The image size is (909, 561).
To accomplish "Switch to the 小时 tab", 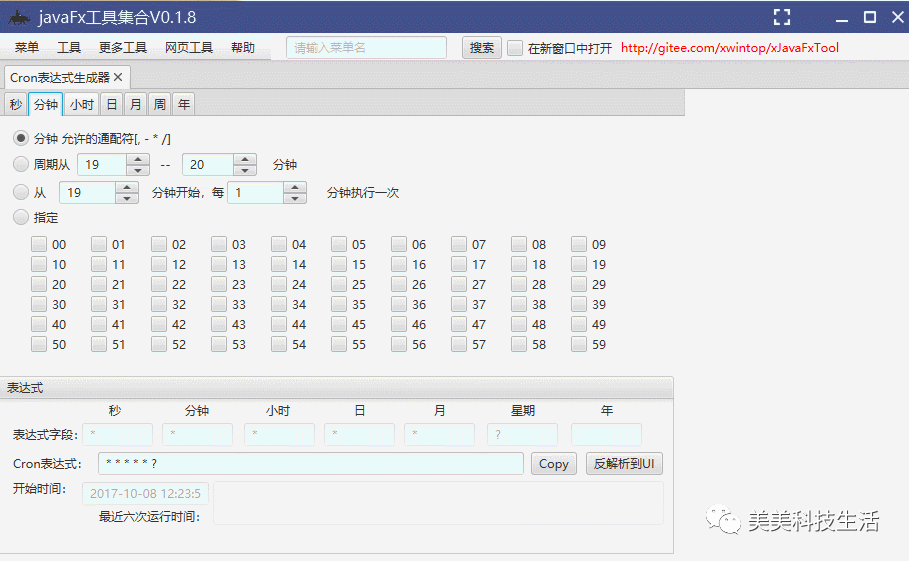I will (x=82, y=104).
